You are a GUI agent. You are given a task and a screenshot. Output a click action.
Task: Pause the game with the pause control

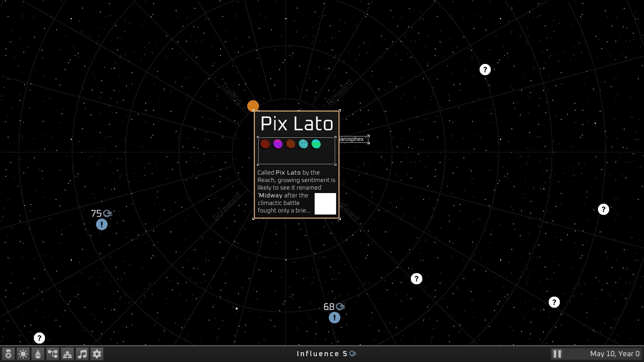pos(557,353)
